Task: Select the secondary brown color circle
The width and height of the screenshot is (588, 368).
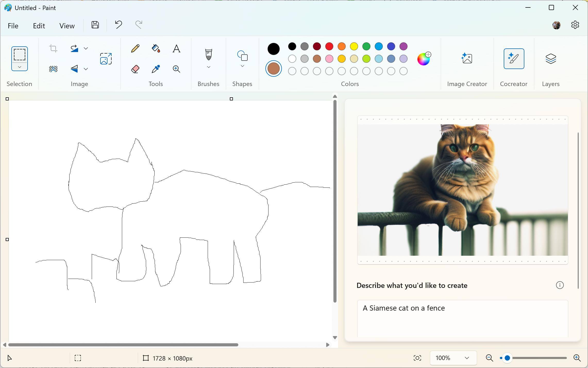Action: pyautogui.click(x=273, y=69)
